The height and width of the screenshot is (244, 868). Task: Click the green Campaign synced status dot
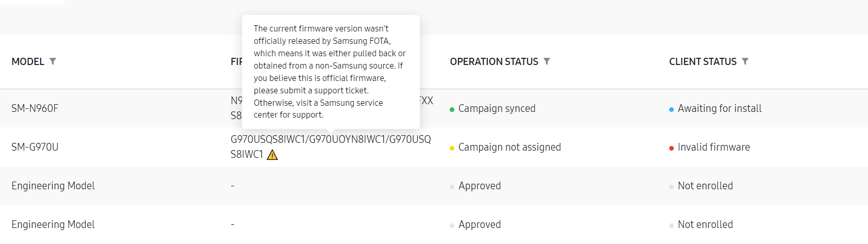point(452,109)
